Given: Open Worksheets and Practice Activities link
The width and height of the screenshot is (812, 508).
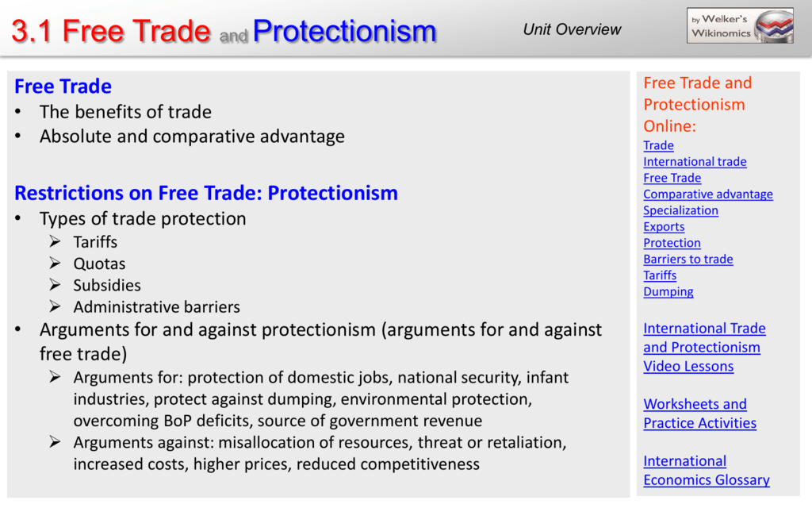Looking at the screenshot, I should (x=699, y=414).
